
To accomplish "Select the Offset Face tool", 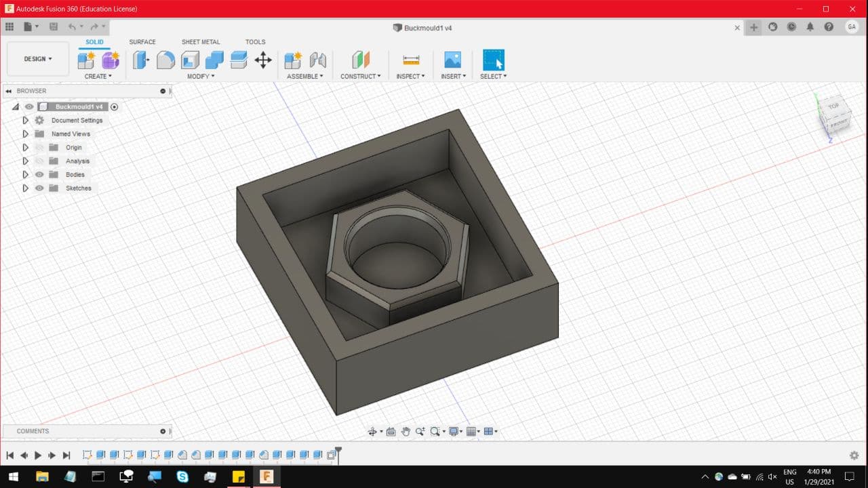I will pyautogui.click(x=239, y=60).
